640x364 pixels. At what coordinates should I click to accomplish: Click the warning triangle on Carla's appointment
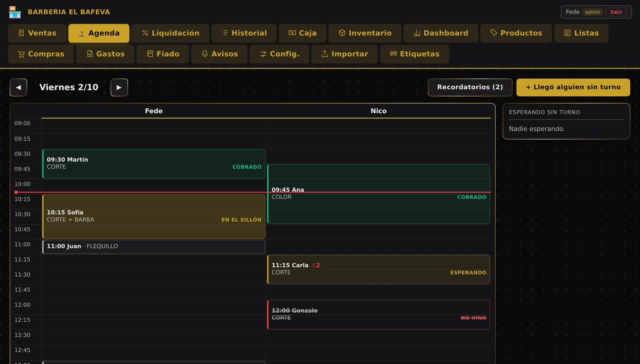pos(314,265)
